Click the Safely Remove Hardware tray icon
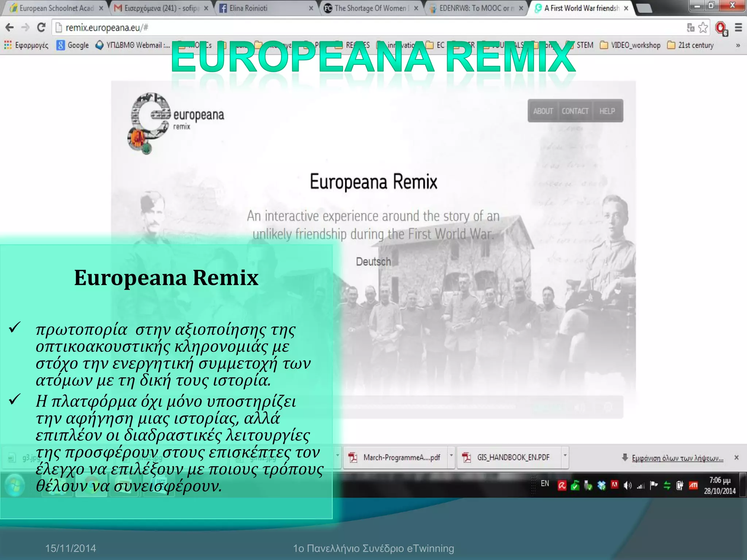The width and height of the screenshot is (747, 560). click(588, 486)
